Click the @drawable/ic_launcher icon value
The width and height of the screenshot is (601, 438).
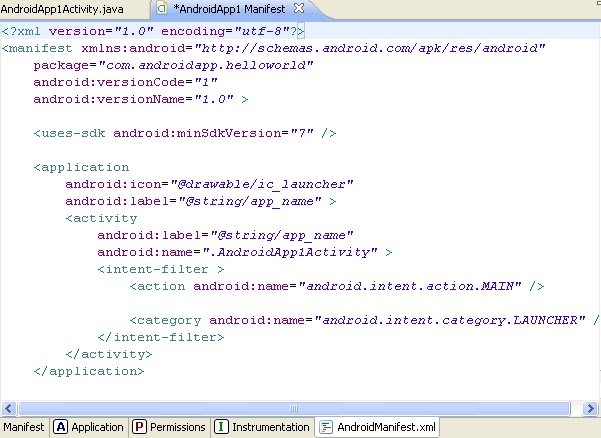point(262,184)
